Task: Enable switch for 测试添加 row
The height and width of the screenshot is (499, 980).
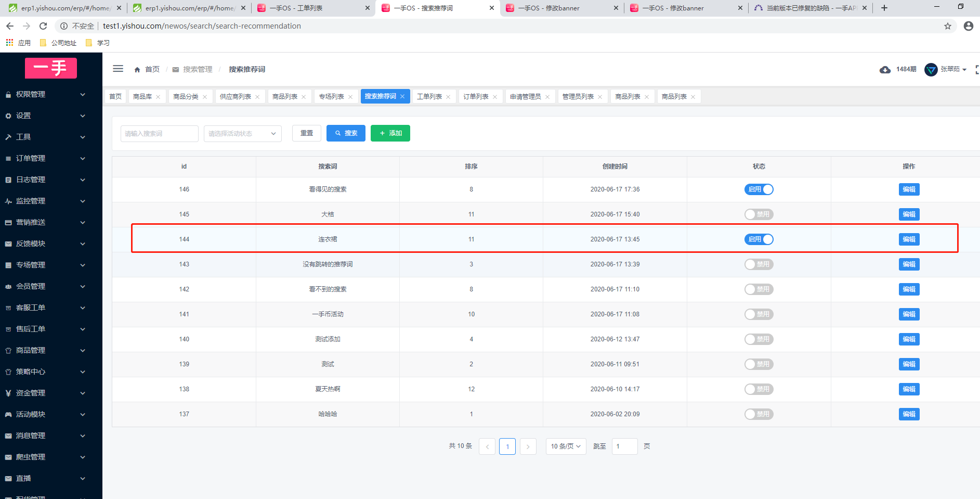Action: point(759,339)
